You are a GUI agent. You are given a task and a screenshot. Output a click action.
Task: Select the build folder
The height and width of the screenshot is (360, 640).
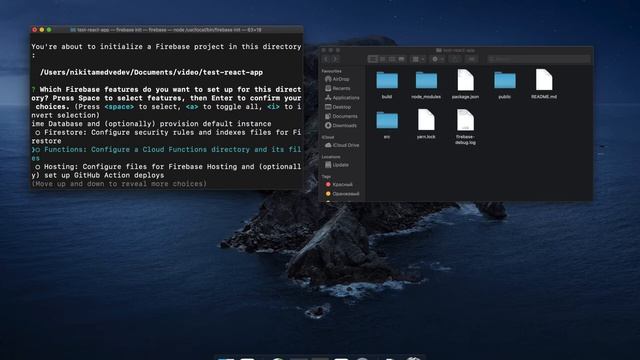[387, 85]
